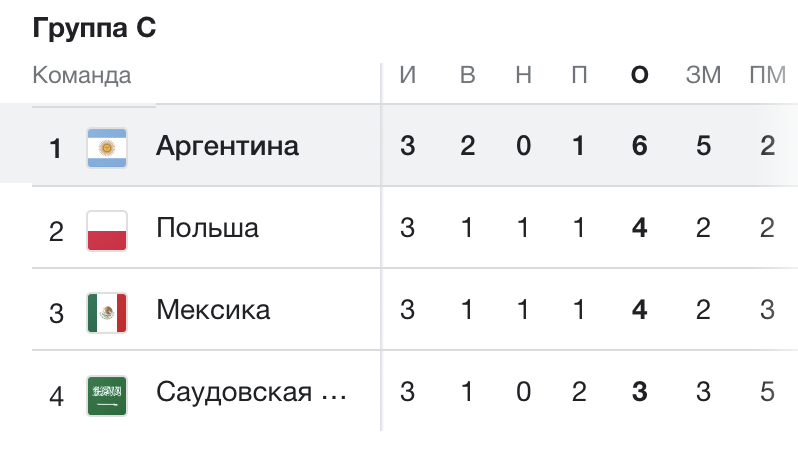Click the Argentina flag icon
Viewport: 798px width, 461px height.
107,148
